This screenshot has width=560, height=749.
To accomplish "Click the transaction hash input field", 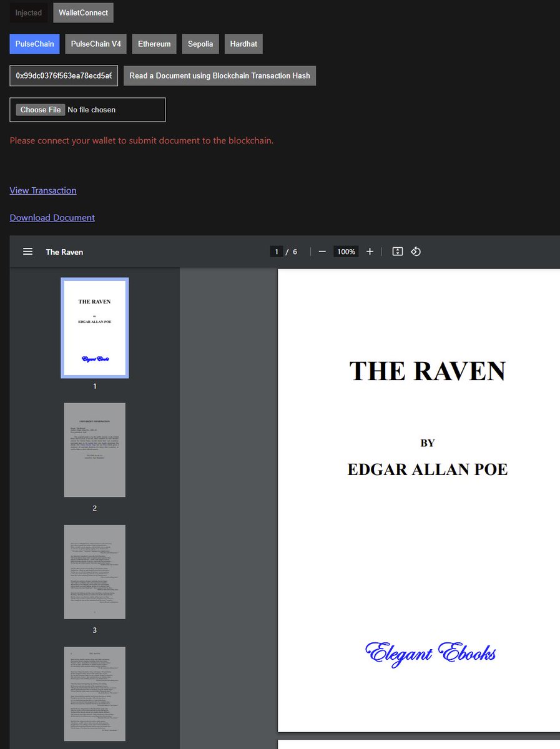I will pos(64,76).
